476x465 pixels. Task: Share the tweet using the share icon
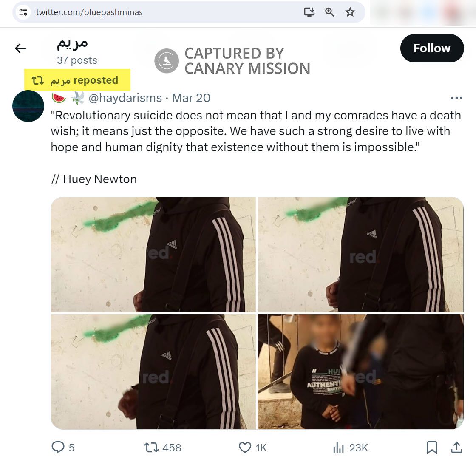[456, 447]
